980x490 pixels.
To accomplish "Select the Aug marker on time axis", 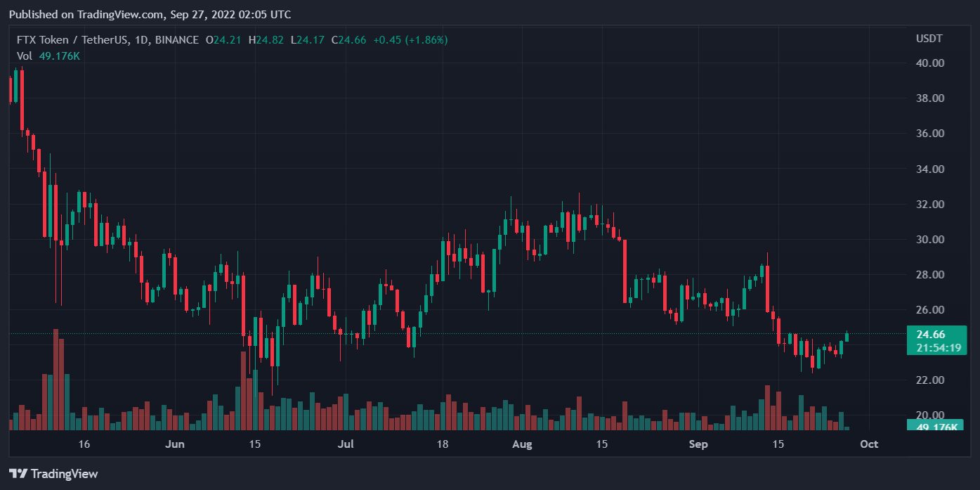I will pos(522,444).
